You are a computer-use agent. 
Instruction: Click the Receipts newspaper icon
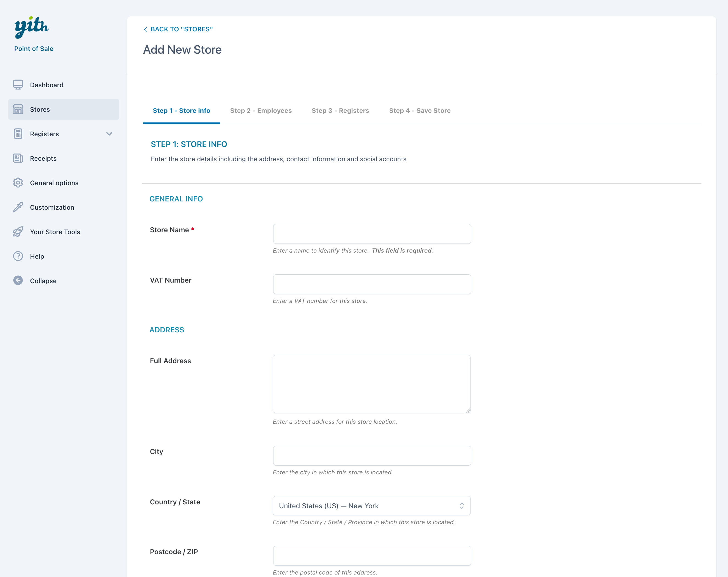coord(18,158)
